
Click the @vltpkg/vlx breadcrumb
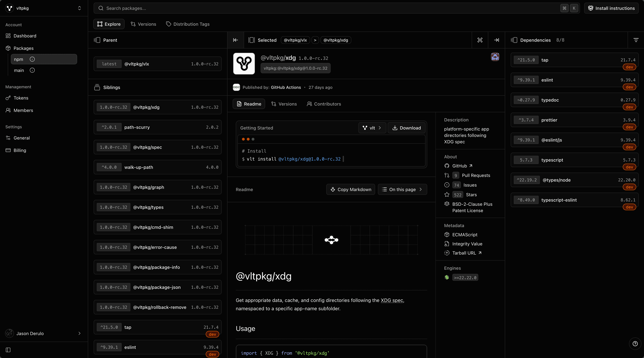coord(295,40)
